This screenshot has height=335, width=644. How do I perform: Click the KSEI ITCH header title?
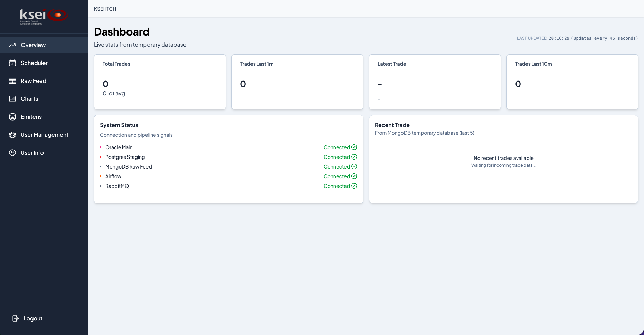click(x=105, y=9)
